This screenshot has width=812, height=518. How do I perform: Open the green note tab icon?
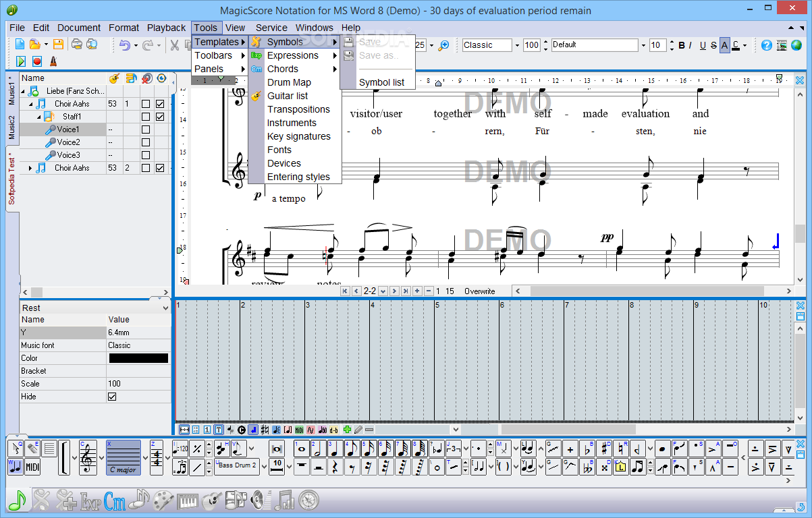pos(17,499)
